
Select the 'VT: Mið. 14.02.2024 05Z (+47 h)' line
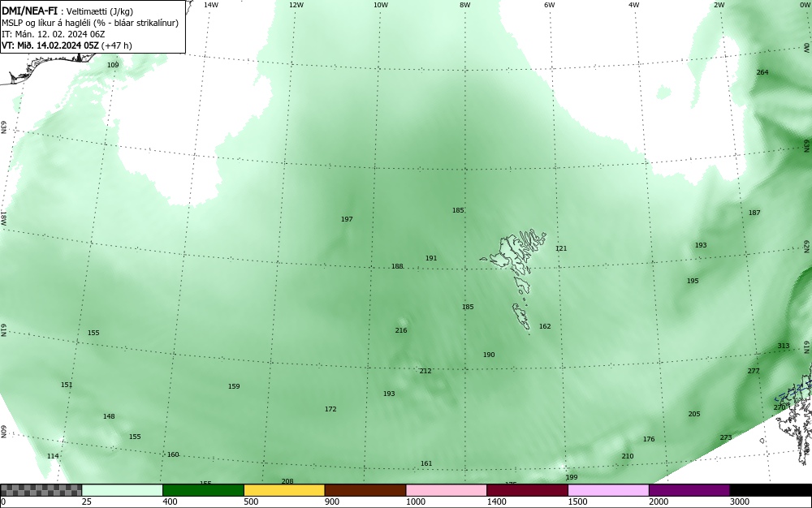click(67, 45)
